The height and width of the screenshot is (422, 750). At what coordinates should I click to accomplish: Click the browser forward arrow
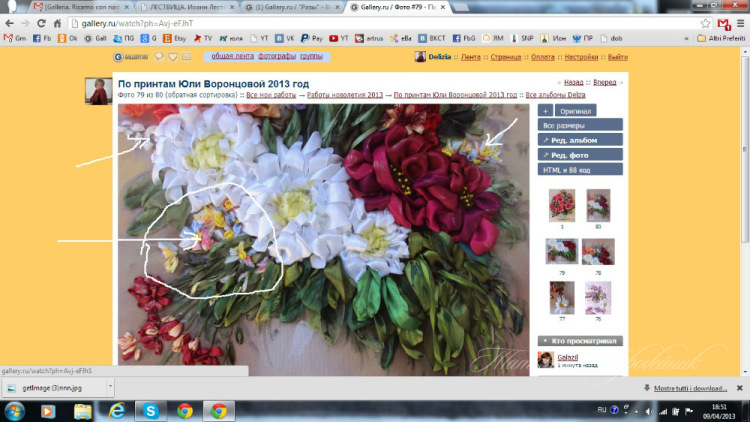(x=25, y=23)
